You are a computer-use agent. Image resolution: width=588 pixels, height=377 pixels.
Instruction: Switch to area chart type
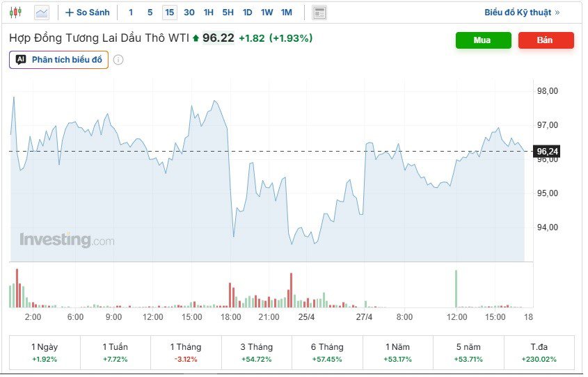click(42, 13)
